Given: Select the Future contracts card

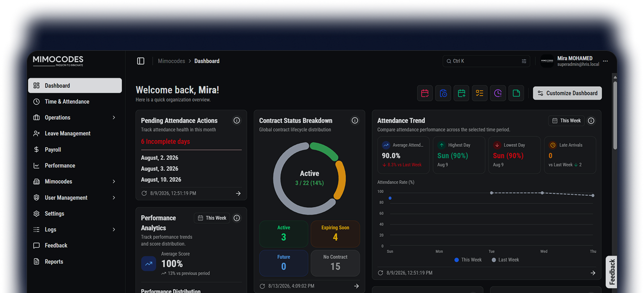Looking at the screenshot, I should [x=284, y=263].
